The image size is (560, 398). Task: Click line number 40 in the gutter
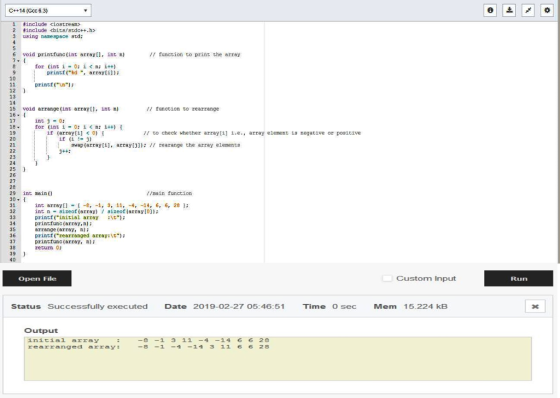12,260
